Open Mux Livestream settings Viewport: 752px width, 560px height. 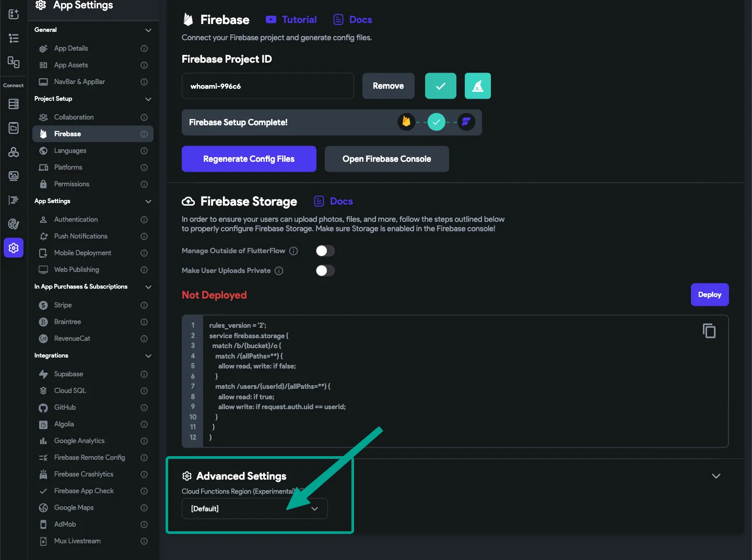tap(93, 541)
